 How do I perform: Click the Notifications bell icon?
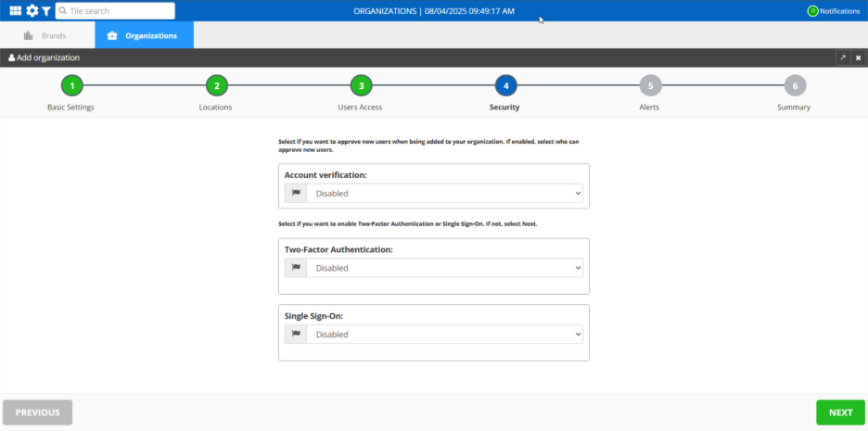click(x=812, y=11)
